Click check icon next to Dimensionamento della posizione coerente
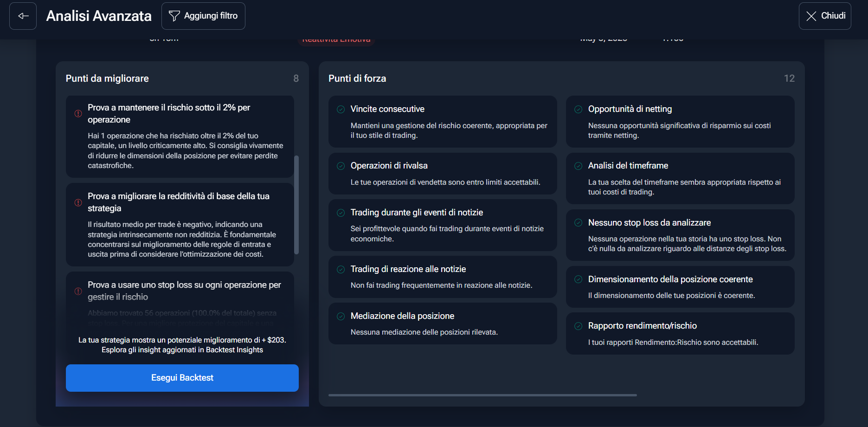 coord(579,279)
